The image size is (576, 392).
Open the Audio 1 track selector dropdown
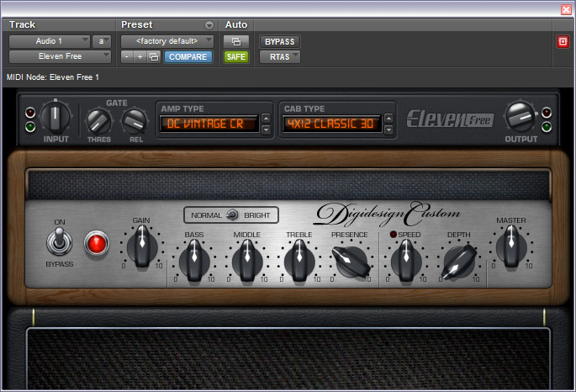point(50,41)
